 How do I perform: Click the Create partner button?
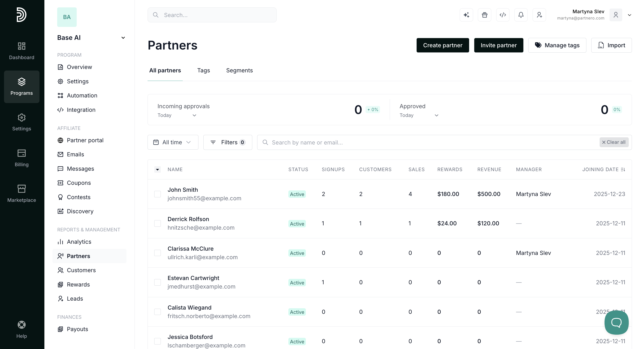point(443,45)
